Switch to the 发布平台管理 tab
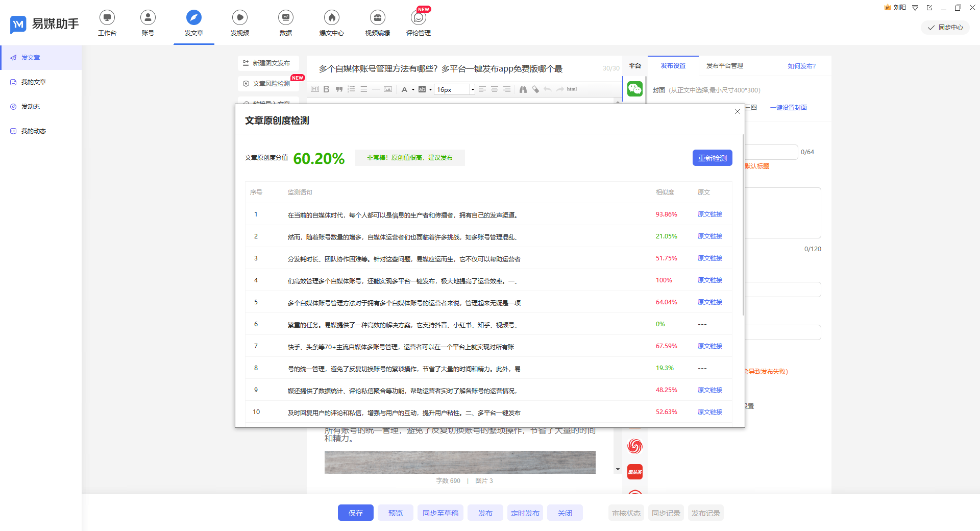Image resolution: width=980 pixels, height=531 pixels. click(725, 66)
